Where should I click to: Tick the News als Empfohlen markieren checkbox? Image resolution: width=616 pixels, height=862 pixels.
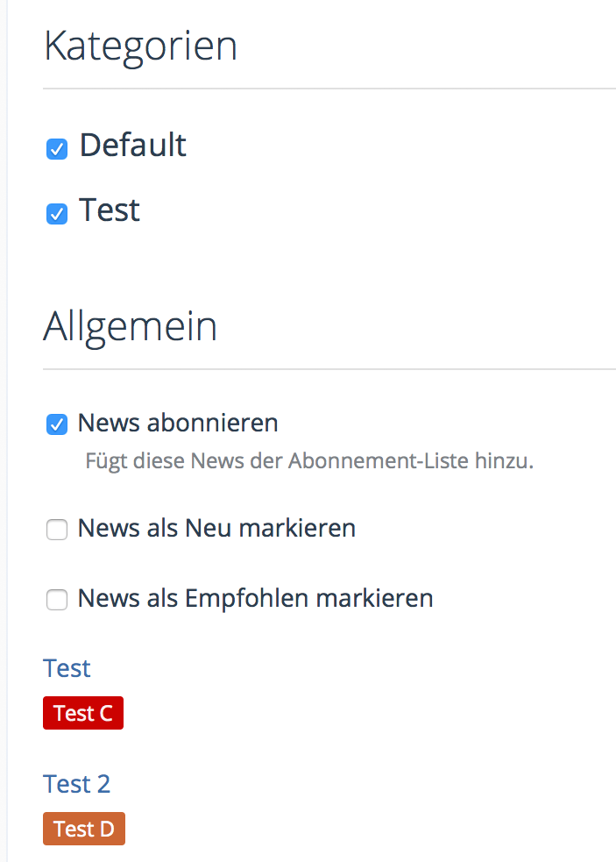pyautogui.click(x=57, y=600)
